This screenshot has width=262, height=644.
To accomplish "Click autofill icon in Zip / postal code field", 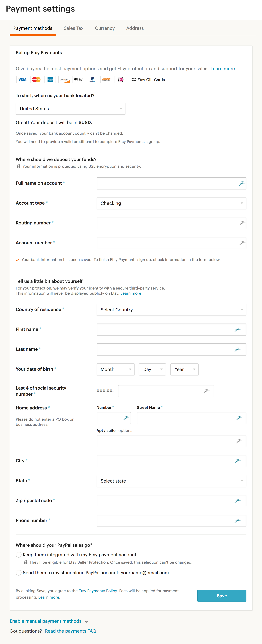I will click(237, 501).
